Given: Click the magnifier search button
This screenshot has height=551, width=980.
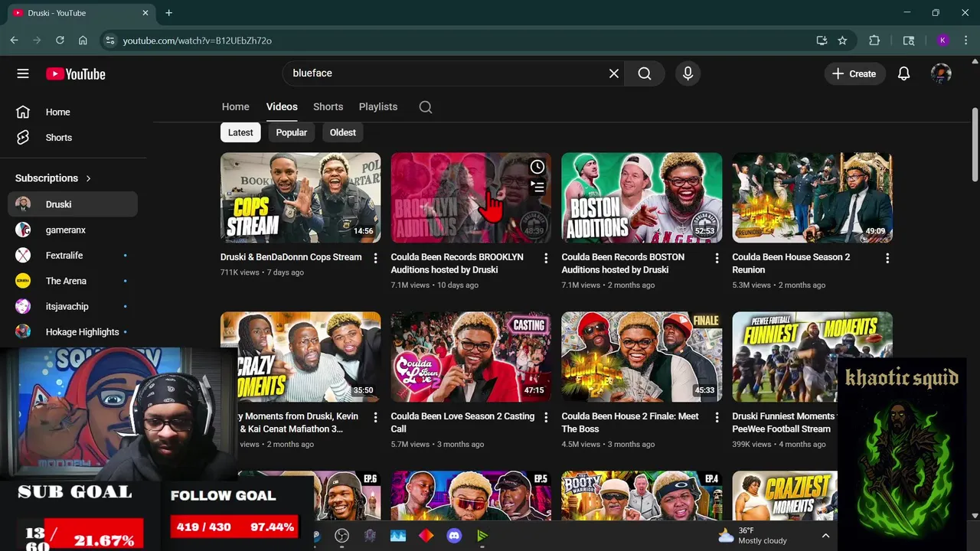Looking at the screenshot, I should click(x=645, y=73).
